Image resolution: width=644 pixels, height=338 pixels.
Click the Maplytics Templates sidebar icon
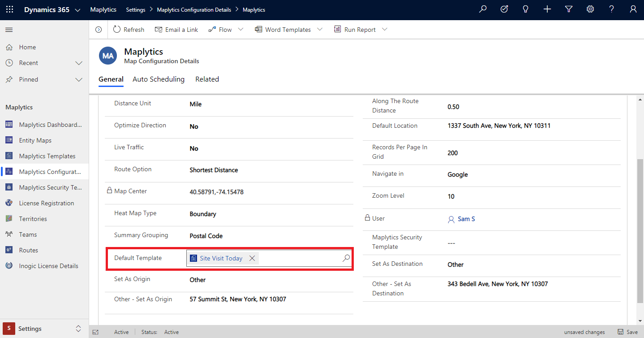coord(9,156)
